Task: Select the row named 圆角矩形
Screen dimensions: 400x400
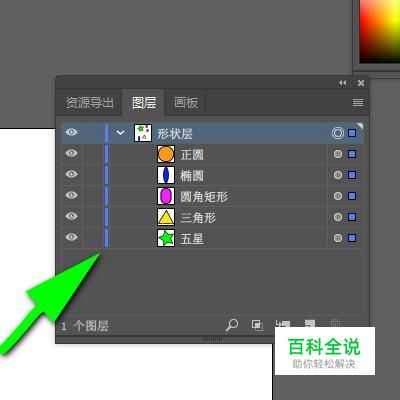Action: pyautogui.click(x=212, y=197)
